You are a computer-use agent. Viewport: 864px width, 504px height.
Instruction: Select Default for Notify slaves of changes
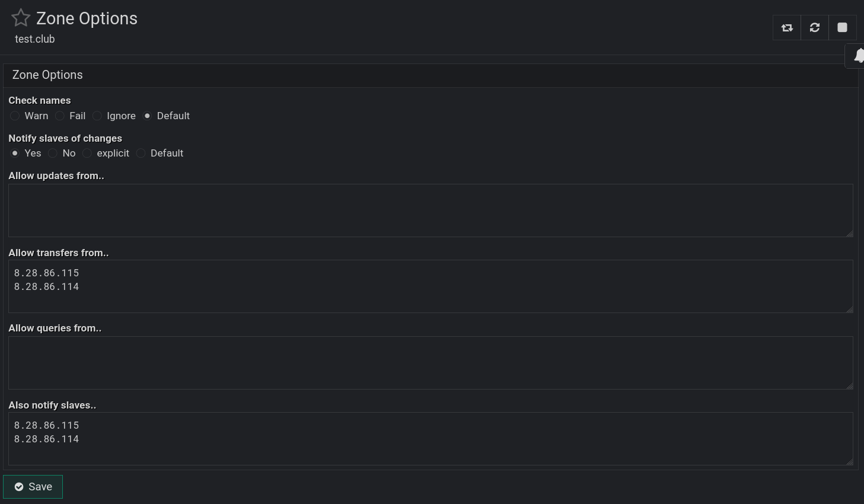(141, 154)
